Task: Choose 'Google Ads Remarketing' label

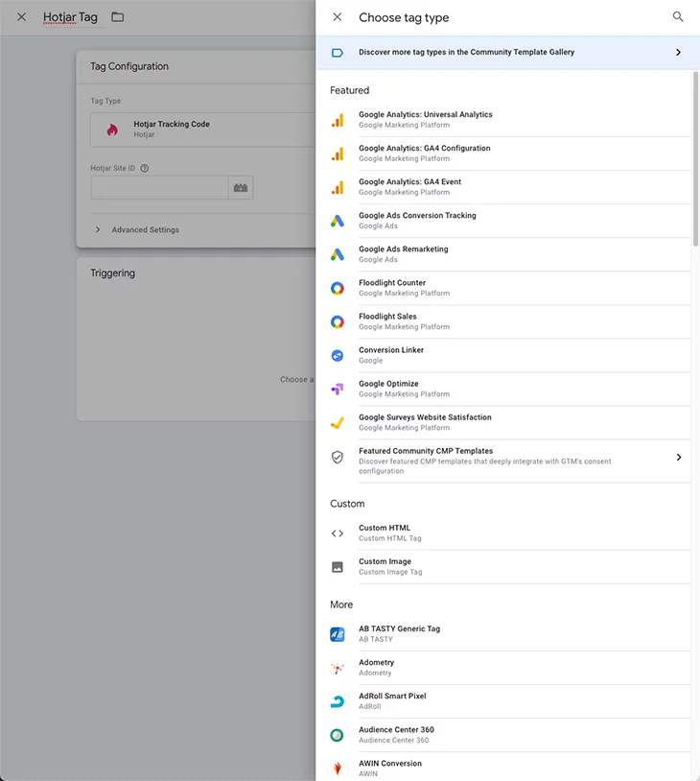Action: (404, 249)
